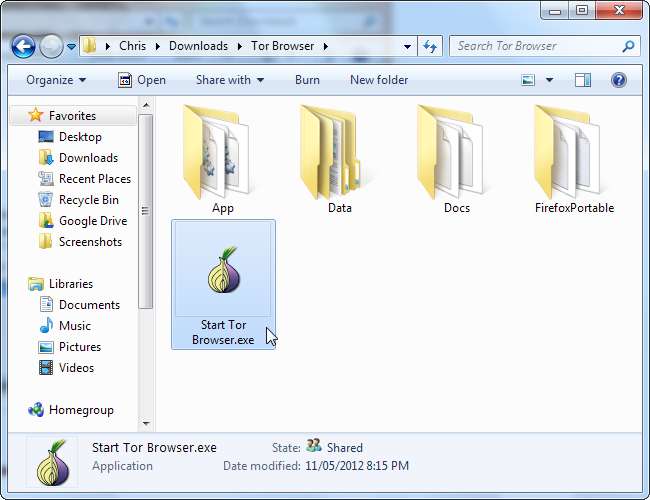
Task: Click the Pictures library icon
Action: 46,347
